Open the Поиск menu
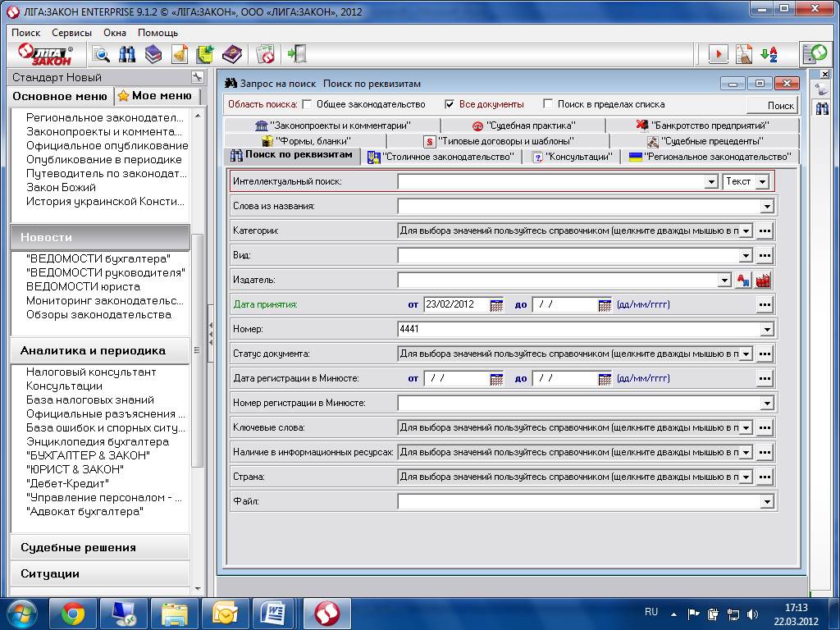 coord(25,33)
